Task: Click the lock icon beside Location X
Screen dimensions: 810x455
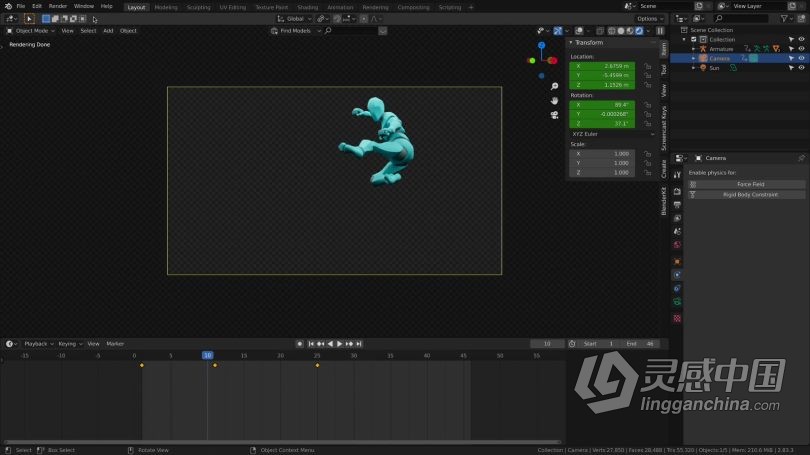Action: (x=647, y=66)
